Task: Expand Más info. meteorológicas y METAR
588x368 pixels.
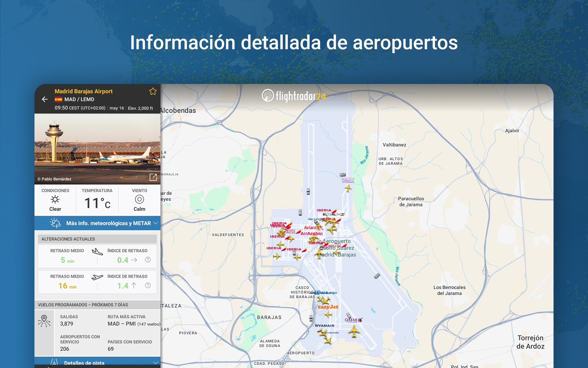Action: 97,223
